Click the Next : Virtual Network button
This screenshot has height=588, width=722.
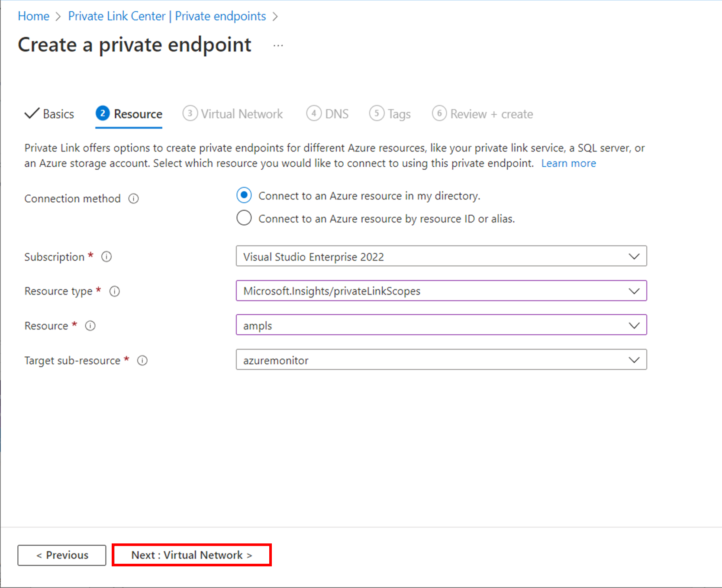(191, 555)
